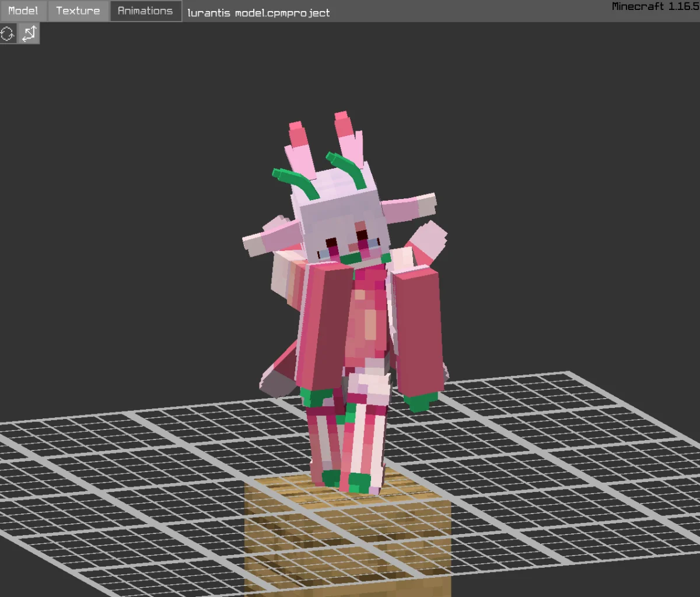Click the lurantis model.cpmproject file name
The height and width of the screenshot is (597, 700).
coord(258,12)
